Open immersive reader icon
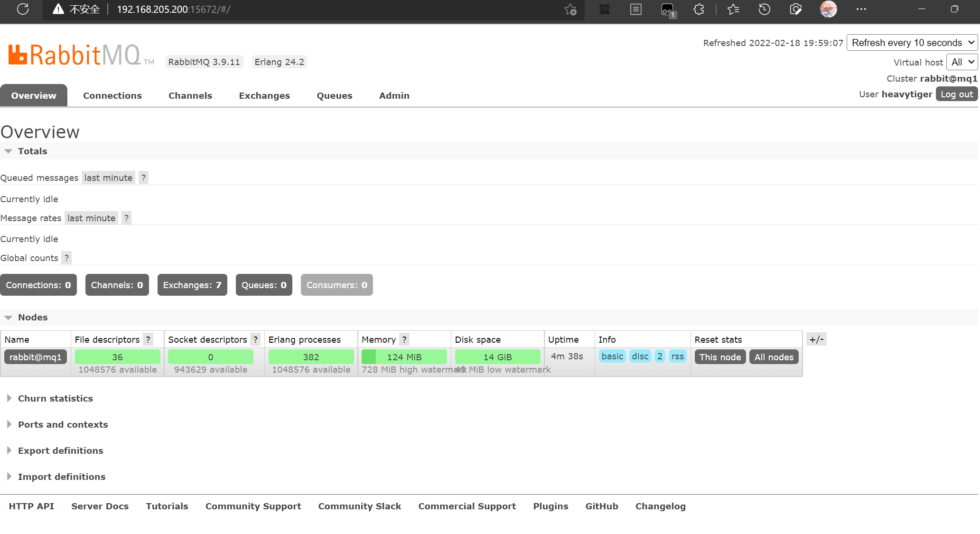 pyautogui.click(x=636, y=9)
